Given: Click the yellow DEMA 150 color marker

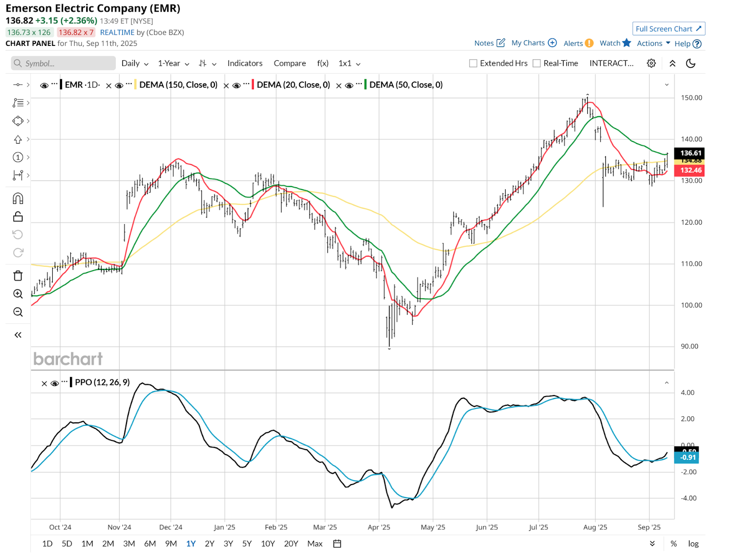Looking at the screenshot, I should (135, 85).
